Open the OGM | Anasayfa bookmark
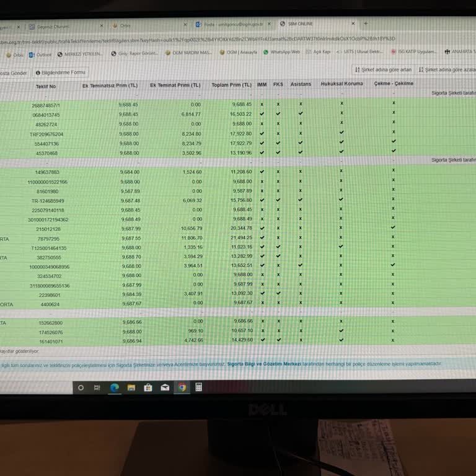 (238, 52)
